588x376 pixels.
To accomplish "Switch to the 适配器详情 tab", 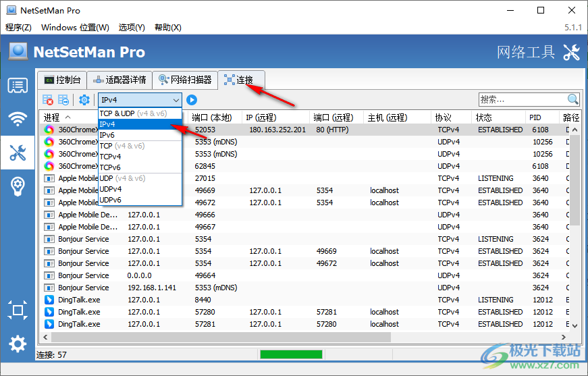I will click(x=119, y=80).
